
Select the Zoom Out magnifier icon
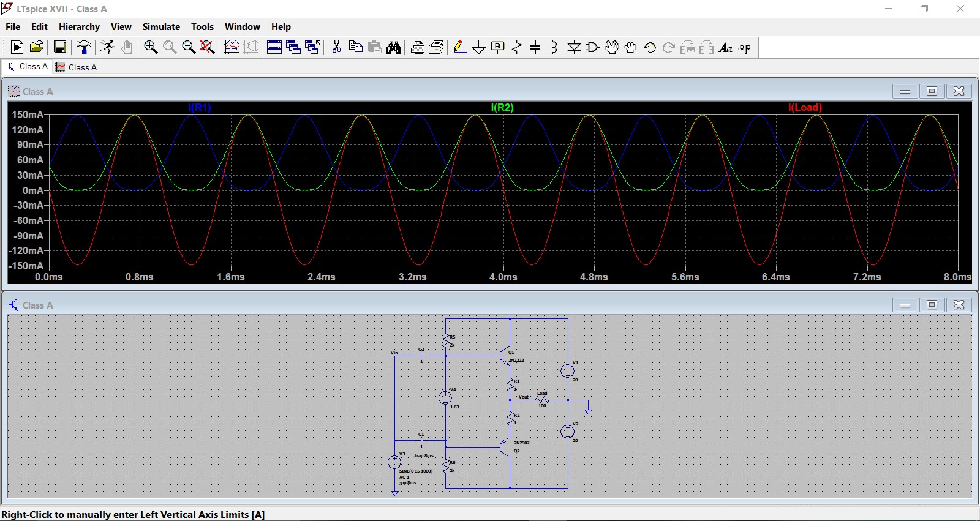189,47
